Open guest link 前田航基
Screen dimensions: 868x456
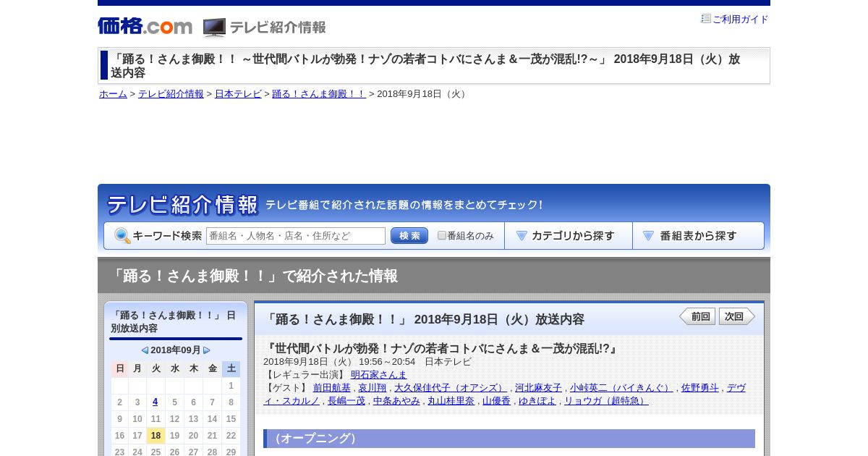coord(332,388)
